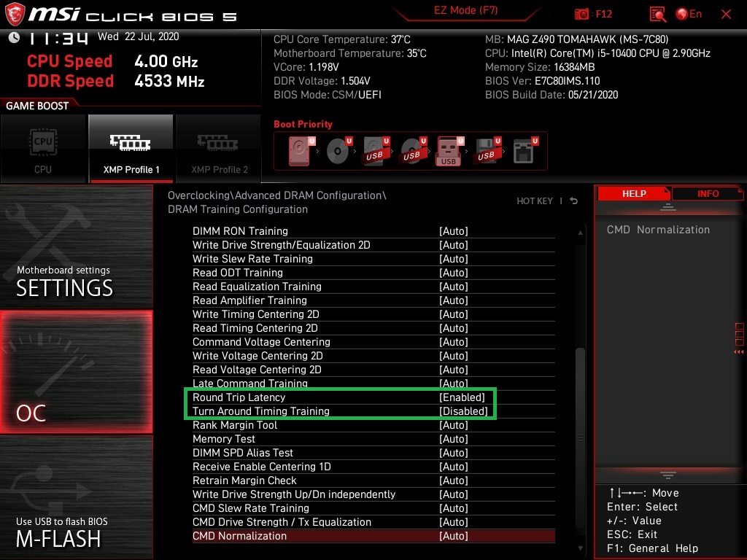Image resolution: width=747 pixels, height=560 pixels.
Task: Collapse help panel using top grip handle
Action: 668,207
